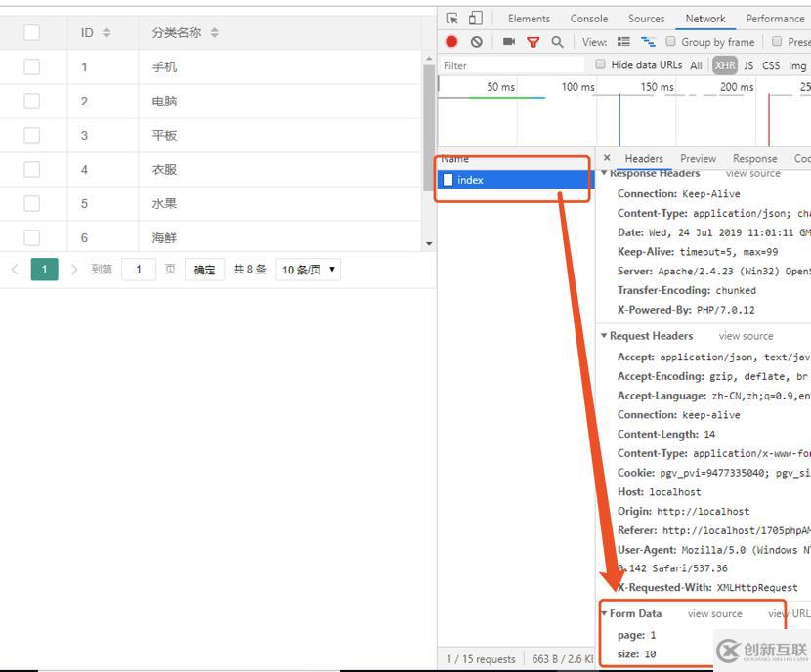Switch to the Console tab
The image size is (811, 672).
588,19
